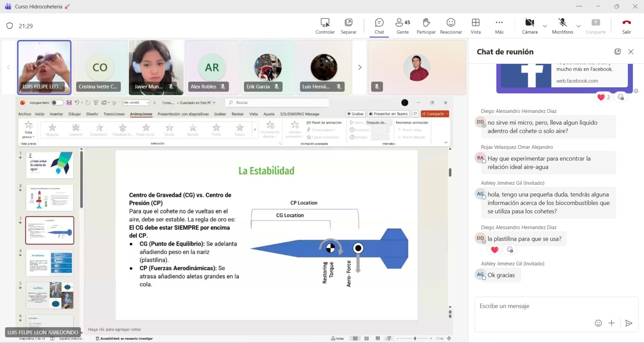Adjust the zoom slider in PowerPoint

pyautogui.click(x=414, y=338)
